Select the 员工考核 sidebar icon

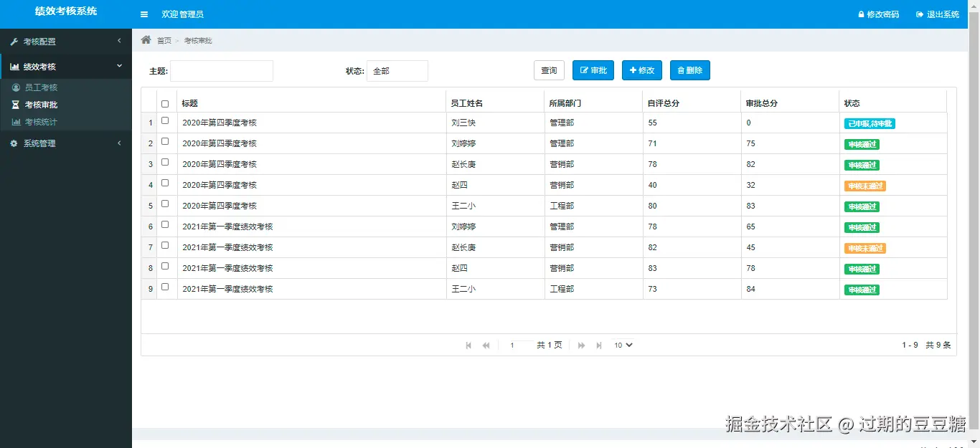[16, 87]
